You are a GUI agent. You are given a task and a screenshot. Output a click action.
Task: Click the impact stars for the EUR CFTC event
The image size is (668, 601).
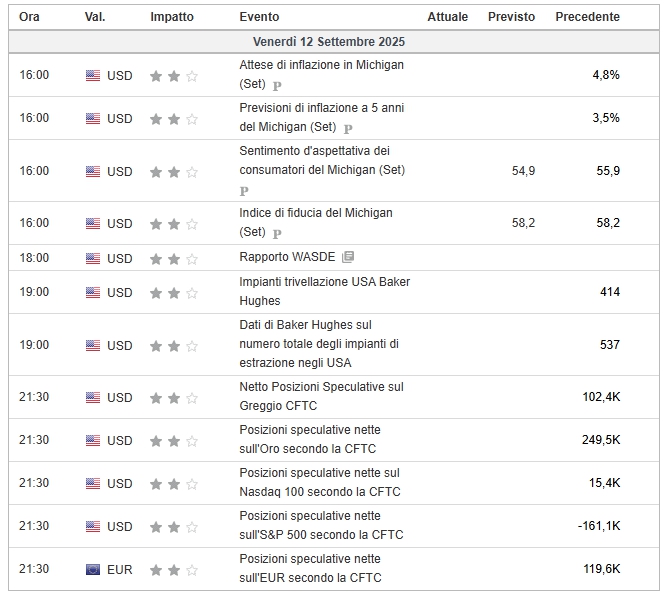pyautogui.click(x=173, y=570)
